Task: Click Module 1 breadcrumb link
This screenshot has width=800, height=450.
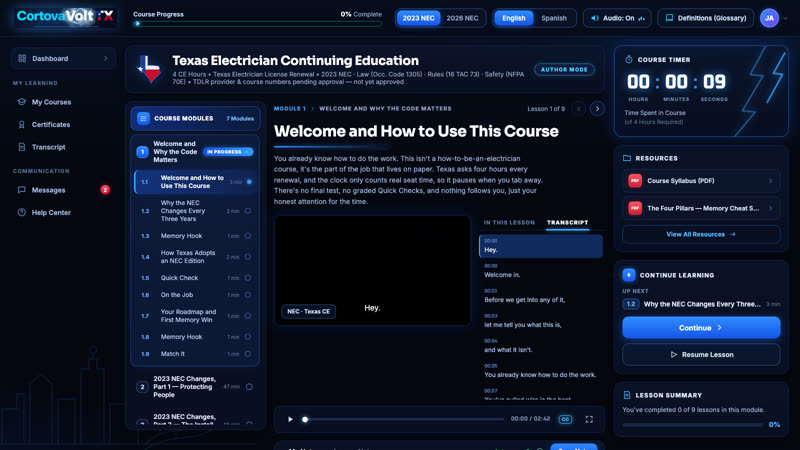Action: (290, 109)
